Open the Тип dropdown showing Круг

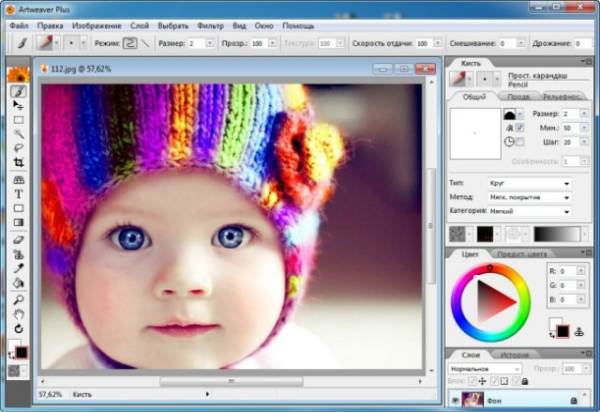(x=529, y=184)
